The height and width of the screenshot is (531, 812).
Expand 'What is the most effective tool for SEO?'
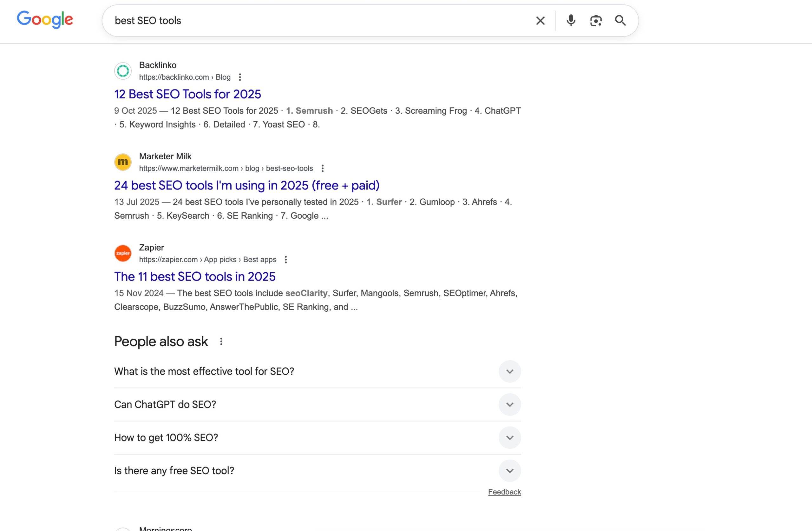pos(510,371)
